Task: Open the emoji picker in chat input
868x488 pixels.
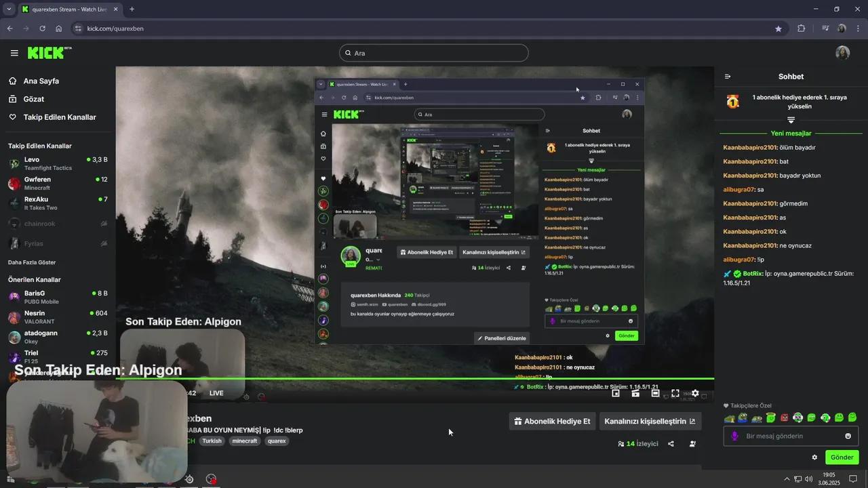Action: (x=848, y=436)
